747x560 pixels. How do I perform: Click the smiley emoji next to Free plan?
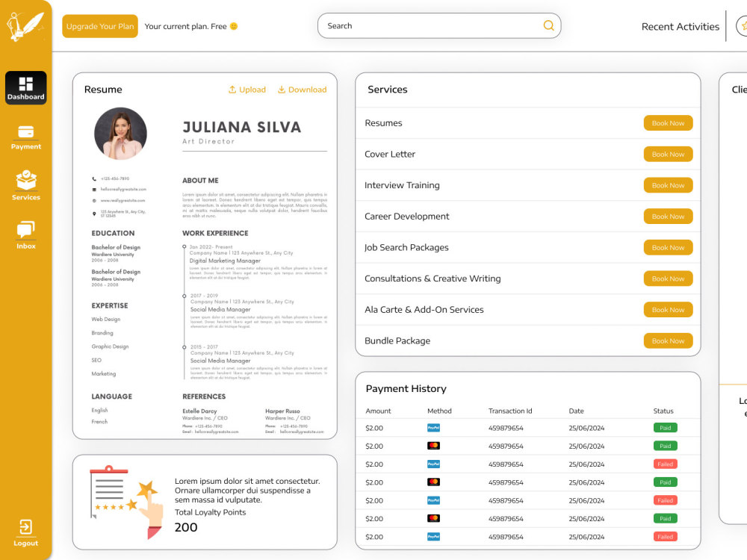tap(233, 26)
